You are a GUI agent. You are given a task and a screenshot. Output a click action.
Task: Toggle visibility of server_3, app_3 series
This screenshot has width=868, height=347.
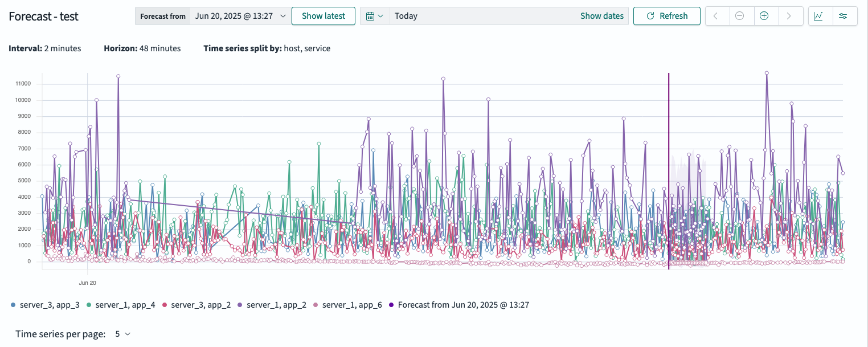click(x=43, y=305)
